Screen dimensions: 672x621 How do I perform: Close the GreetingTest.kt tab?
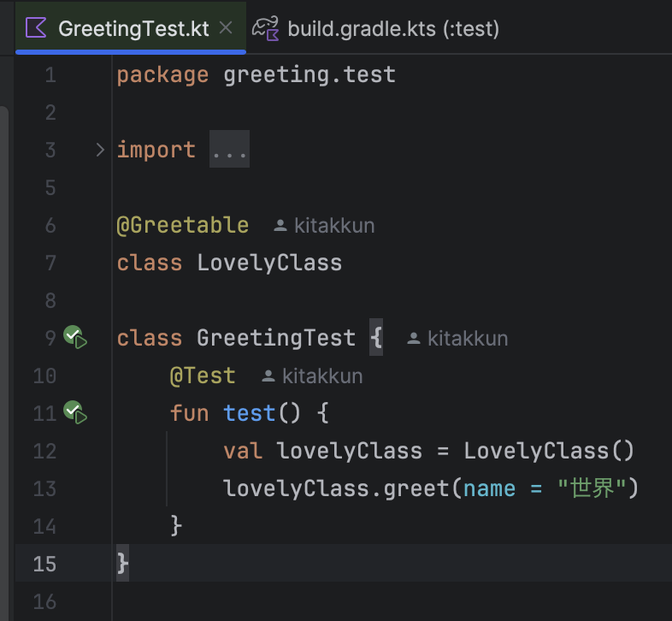(226, 28)
